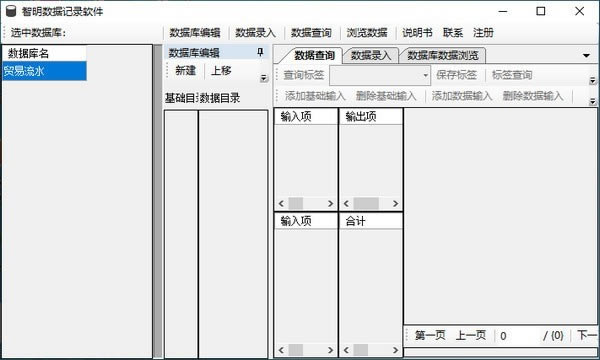Click 删除数据输入 button

coord(533,96)
